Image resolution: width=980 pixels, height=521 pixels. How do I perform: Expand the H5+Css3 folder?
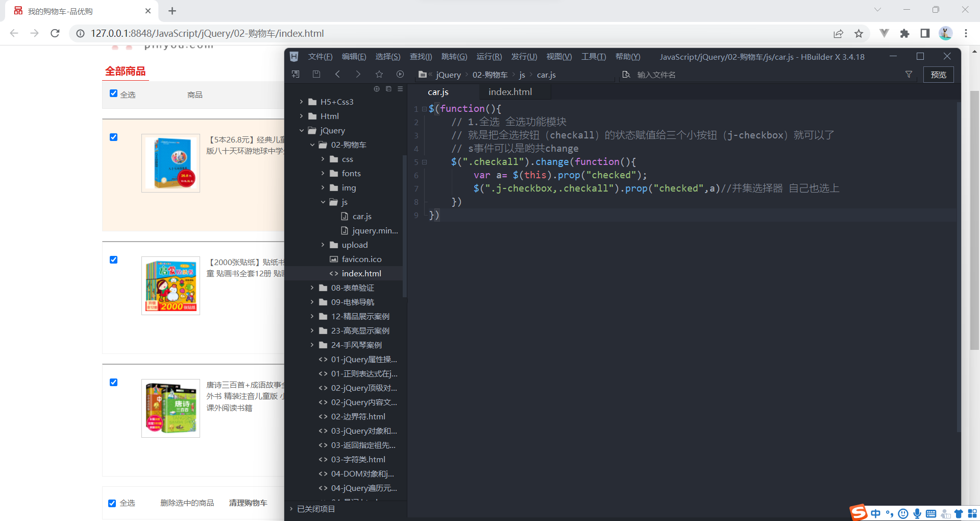[x=302, y=102]
